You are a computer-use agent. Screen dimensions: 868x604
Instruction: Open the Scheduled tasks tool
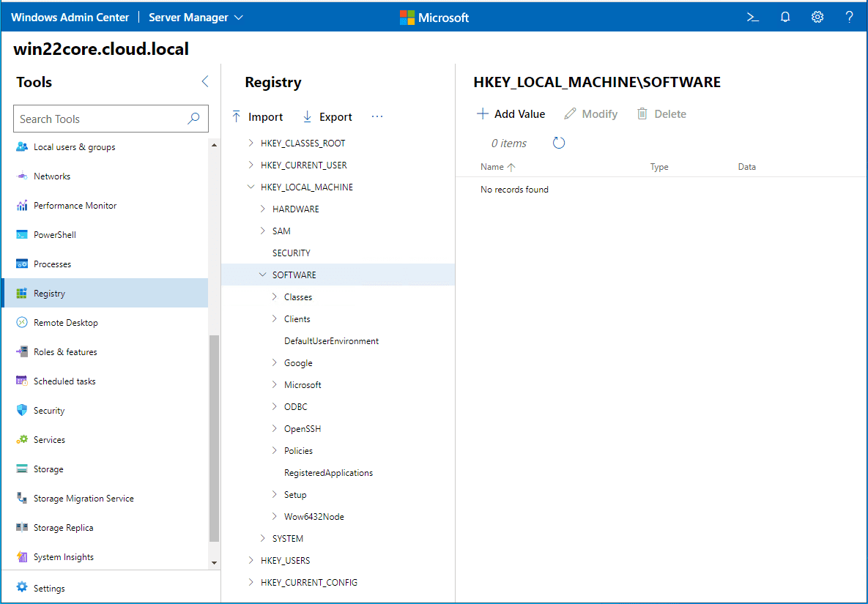pos(67,381)
